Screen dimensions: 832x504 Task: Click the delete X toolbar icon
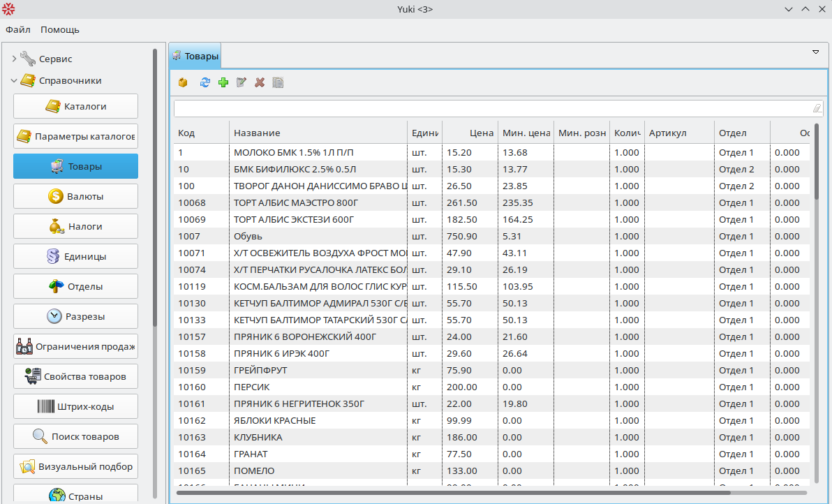(260, 82)
